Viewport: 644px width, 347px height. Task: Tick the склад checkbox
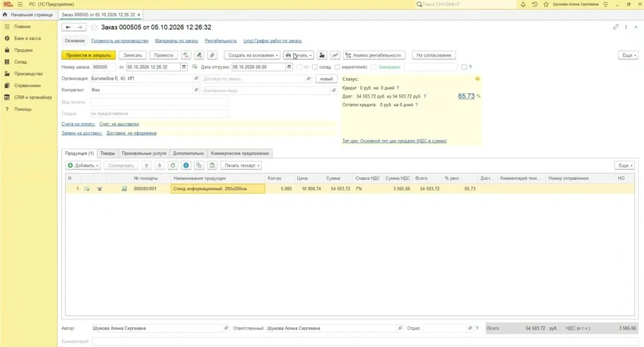point(315,67)
